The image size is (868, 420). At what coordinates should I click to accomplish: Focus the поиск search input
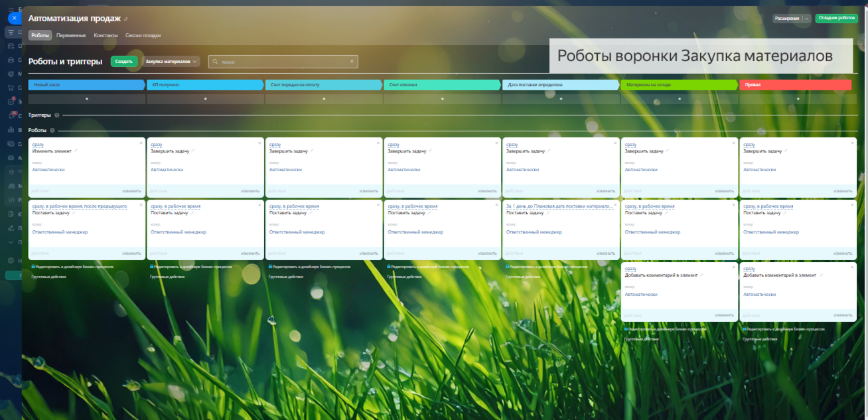pyautogui.click(x=283, y=62)
